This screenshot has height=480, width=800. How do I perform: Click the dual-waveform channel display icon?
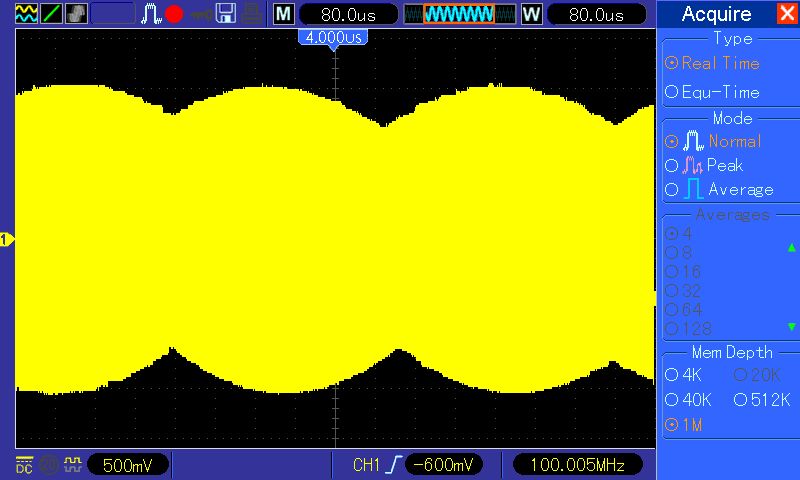tap(26, 13)
